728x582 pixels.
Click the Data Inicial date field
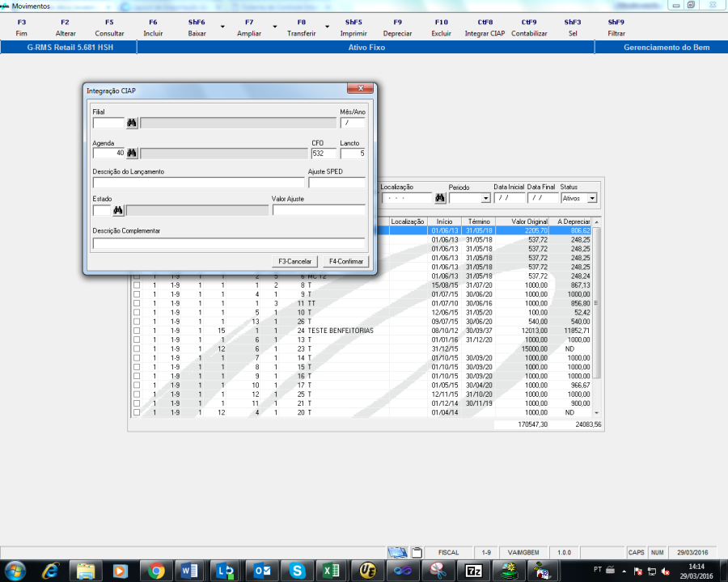pos(510,198)
